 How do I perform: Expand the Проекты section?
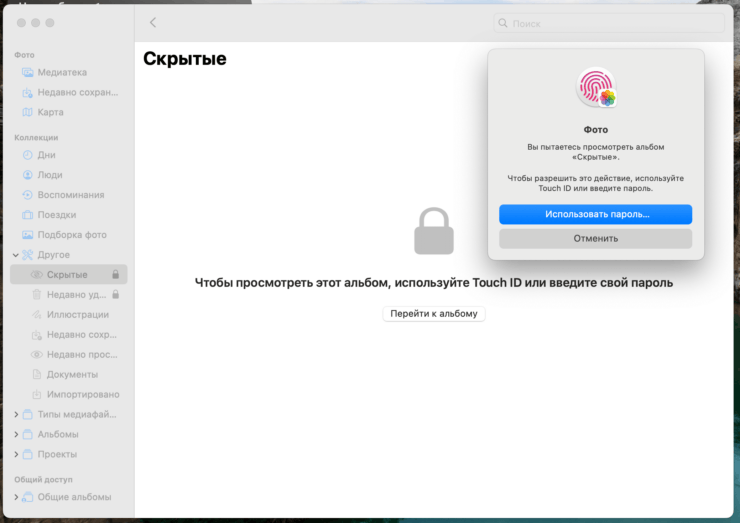pos(16,455)
